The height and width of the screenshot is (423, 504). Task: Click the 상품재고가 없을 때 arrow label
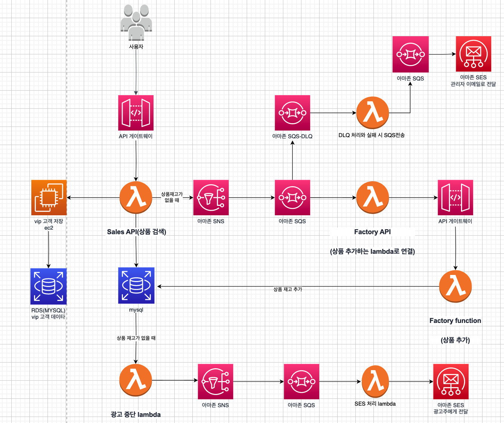(172, 197)
